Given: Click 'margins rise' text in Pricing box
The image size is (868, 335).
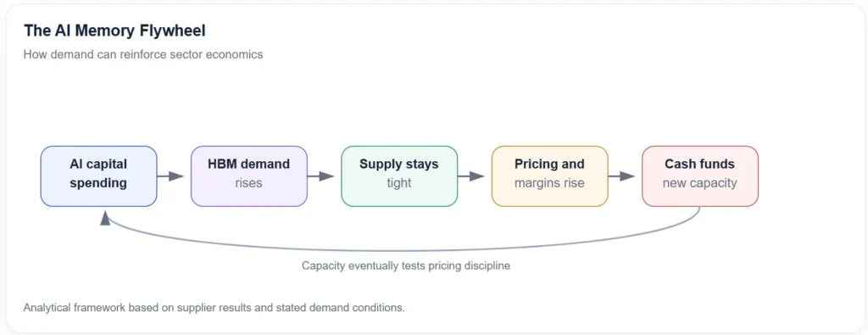Looking at the screenshot, I should click(549, 183).
